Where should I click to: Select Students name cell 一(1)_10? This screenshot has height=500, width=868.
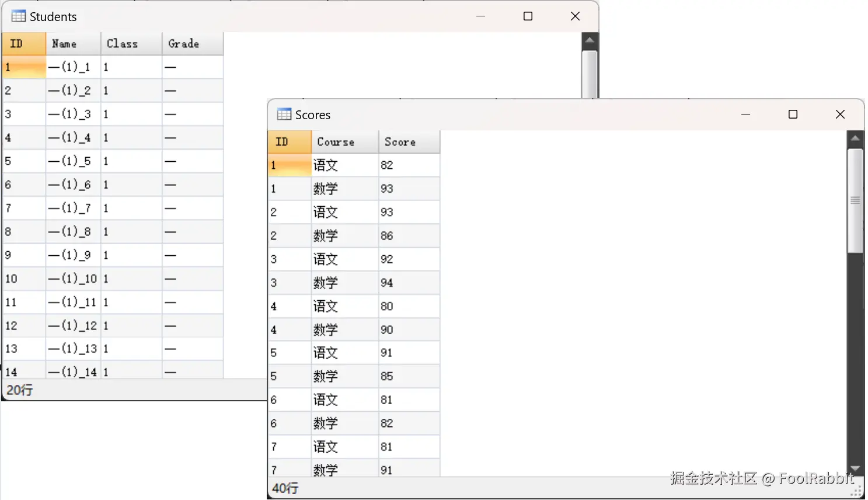(73, 279)
